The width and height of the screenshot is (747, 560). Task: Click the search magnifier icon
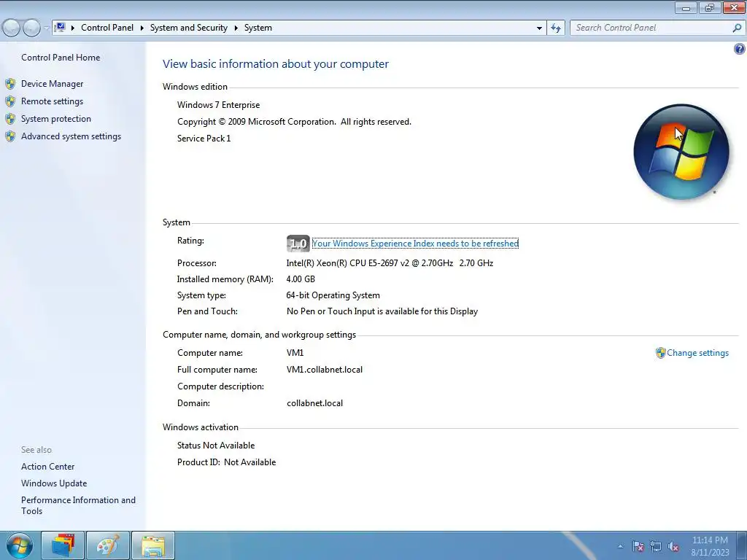click(737, 28)
